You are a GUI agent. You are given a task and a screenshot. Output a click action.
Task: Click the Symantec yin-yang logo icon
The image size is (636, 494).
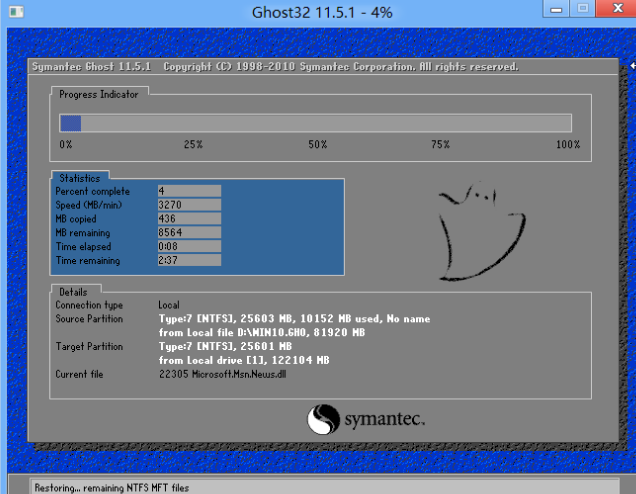tap(324, 419)
